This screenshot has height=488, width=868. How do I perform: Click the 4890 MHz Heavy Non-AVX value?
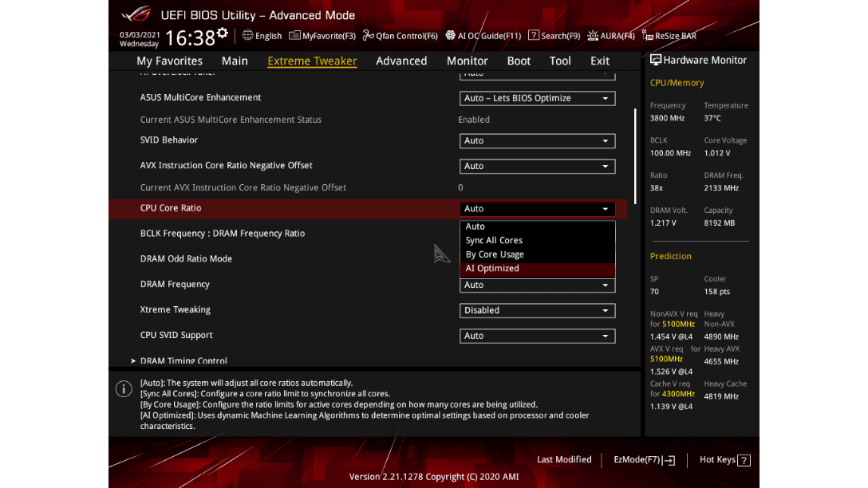tap(721, 336)
